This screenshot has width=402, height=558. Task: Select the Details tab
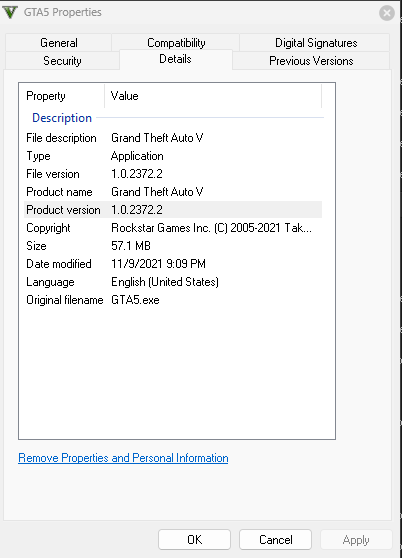175,59
